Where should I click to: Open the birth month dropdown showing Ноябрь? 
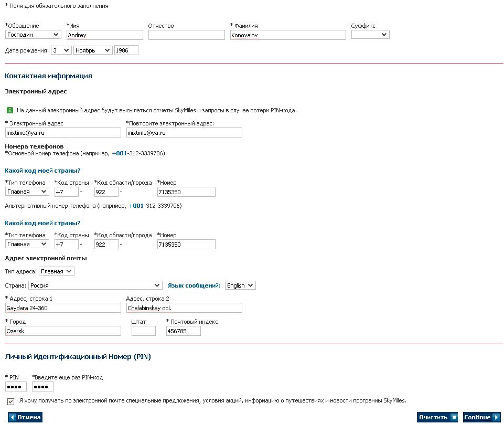(x=93, y=50)
